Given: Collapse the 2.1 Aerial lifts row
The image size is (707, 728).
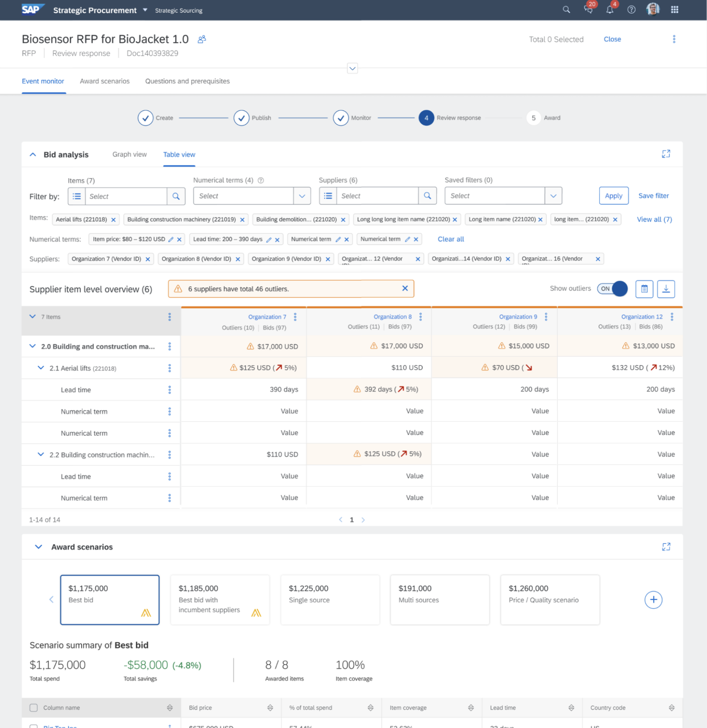Looking at the screenshot, I should pos(41,368).
